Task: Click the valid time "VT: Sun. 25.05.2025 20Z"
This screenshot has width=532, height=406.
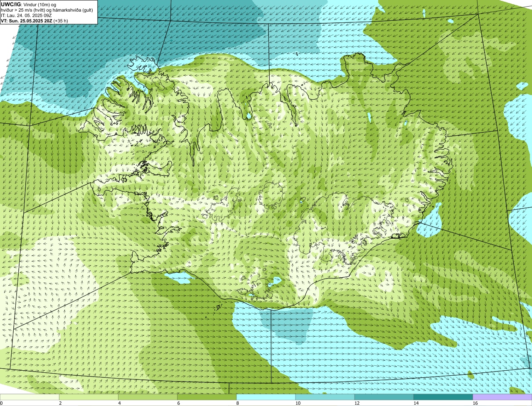Action: coord(27,20)
